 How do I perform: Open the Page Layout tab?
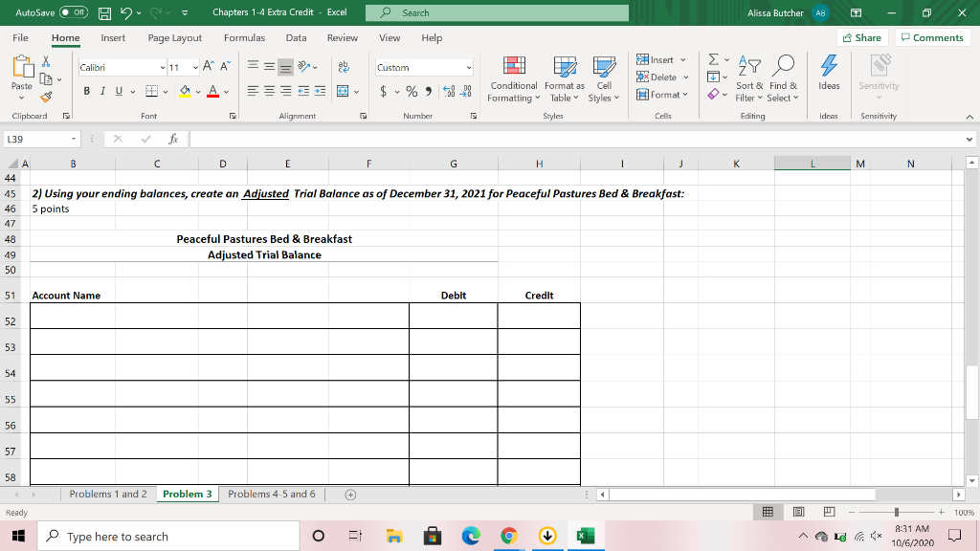click(175, 37)
